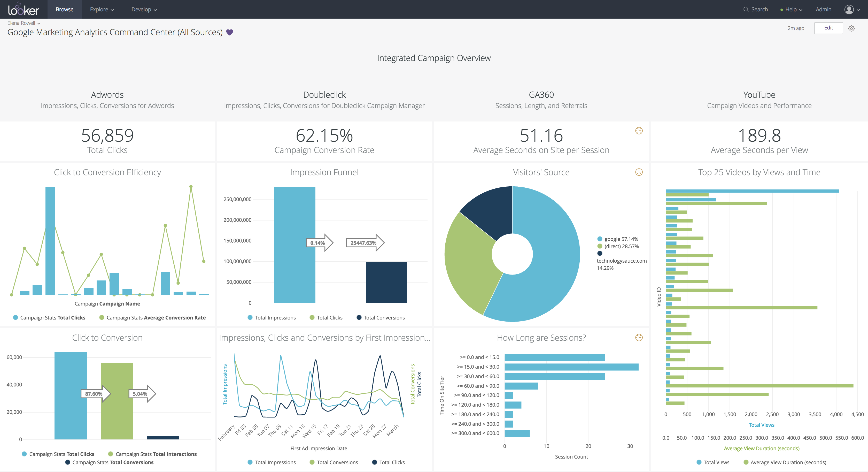Click clock icon on Visitors' Source tile
The height and width of the screenshot is (472, 868).
(639, 172)
